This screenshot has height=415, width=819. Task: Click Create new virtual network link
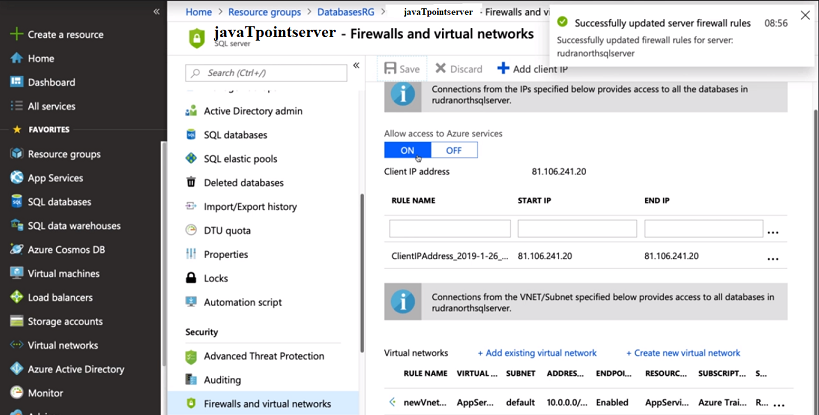pyautogui.click(x=683, y=353)
